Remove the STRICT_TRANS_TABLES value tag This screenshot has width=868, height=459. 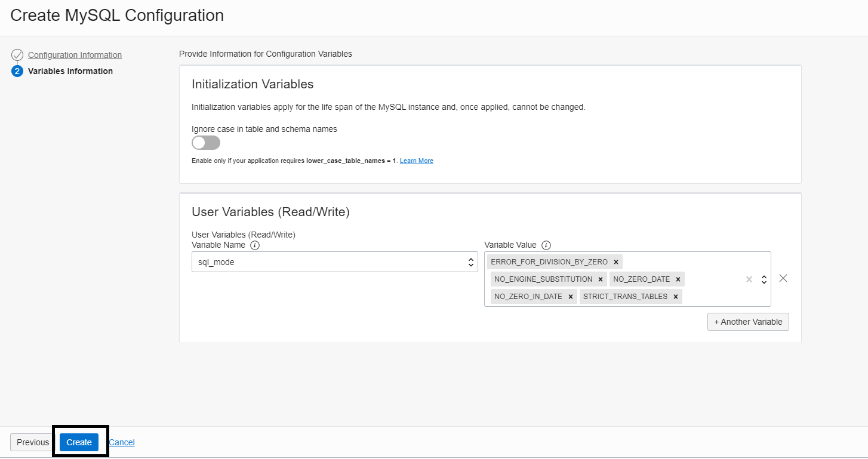point(675,297)
